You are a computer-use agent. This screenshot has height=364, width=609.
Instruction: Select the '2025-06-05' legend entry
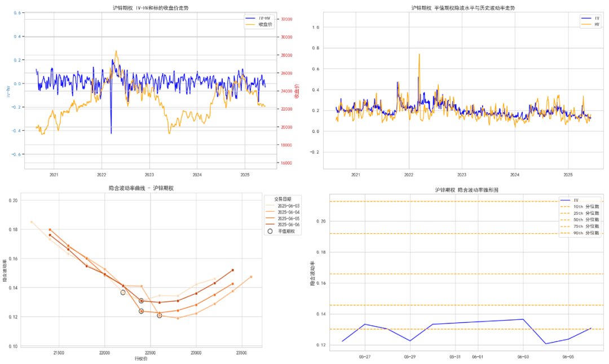[x=283, y=219]
